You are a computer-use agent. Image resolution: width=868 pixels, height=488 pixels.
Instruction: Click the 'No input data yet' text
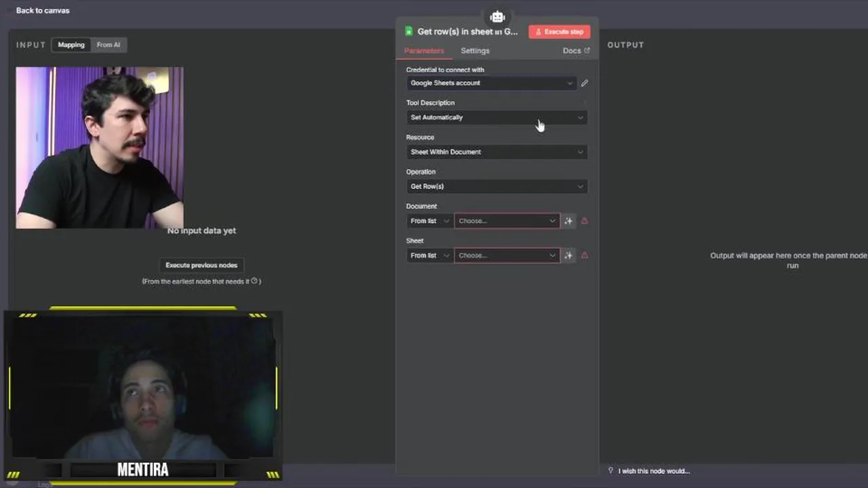coord(201,230)
